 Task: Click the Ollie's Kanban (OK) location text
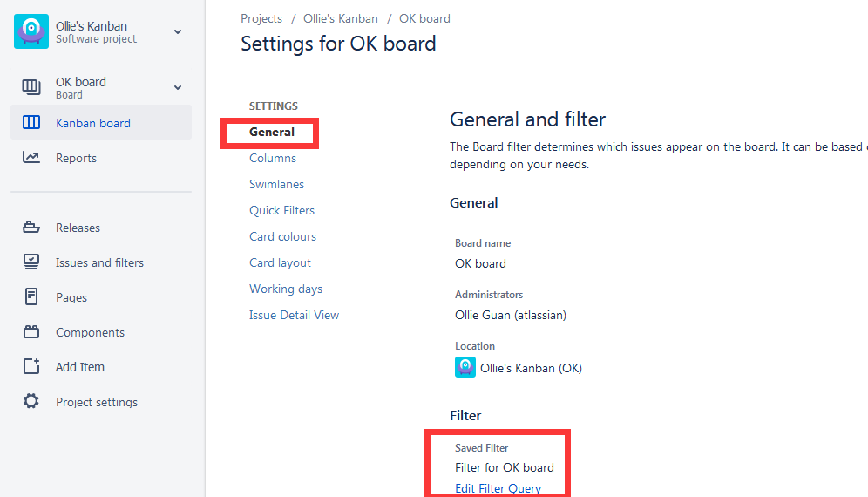coord(531,368)
